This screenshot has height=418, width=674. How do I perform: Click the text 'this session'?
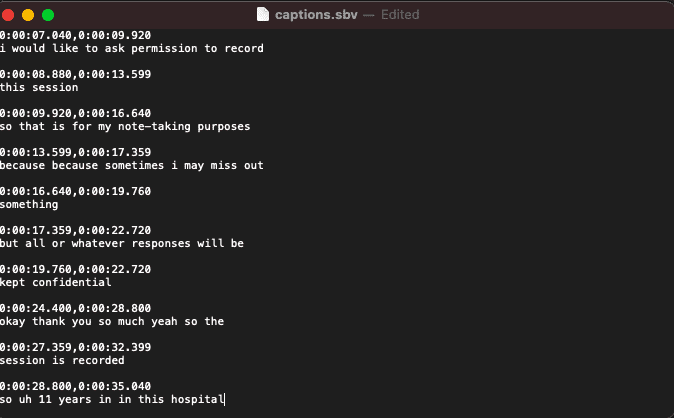tap(39, 87)
